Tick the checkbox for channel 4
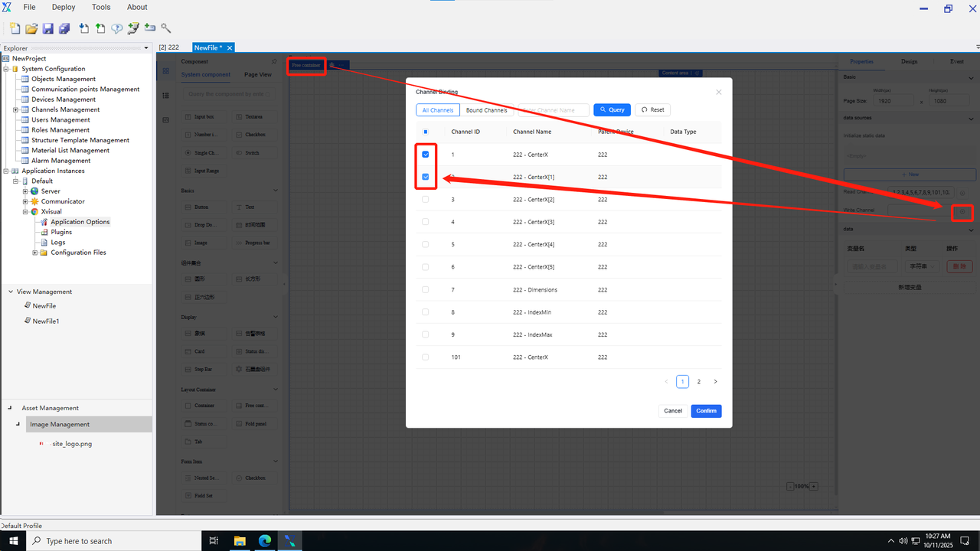Viewport: 980px width, 551px height. (426, 222)
